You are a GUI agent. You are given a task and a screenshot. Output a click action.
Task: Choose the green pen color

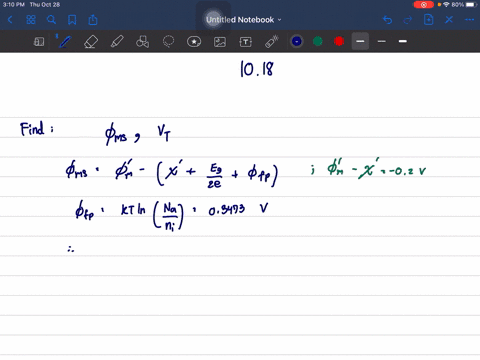318,41
